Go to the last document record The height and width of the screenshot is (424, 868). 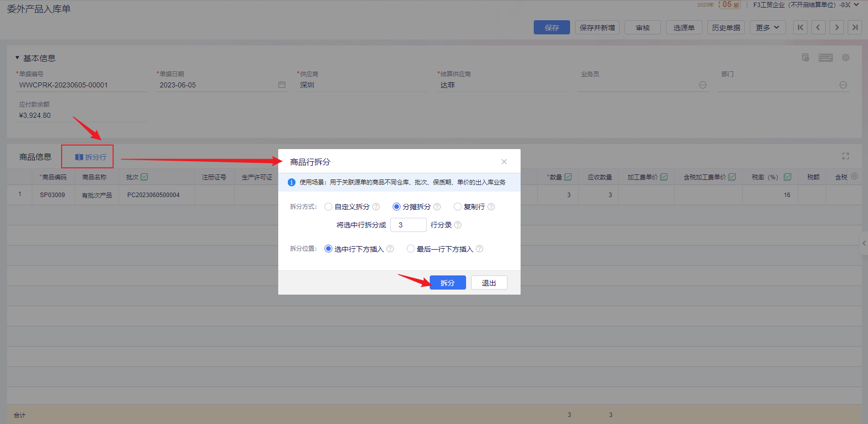click(x=855, y=27)
